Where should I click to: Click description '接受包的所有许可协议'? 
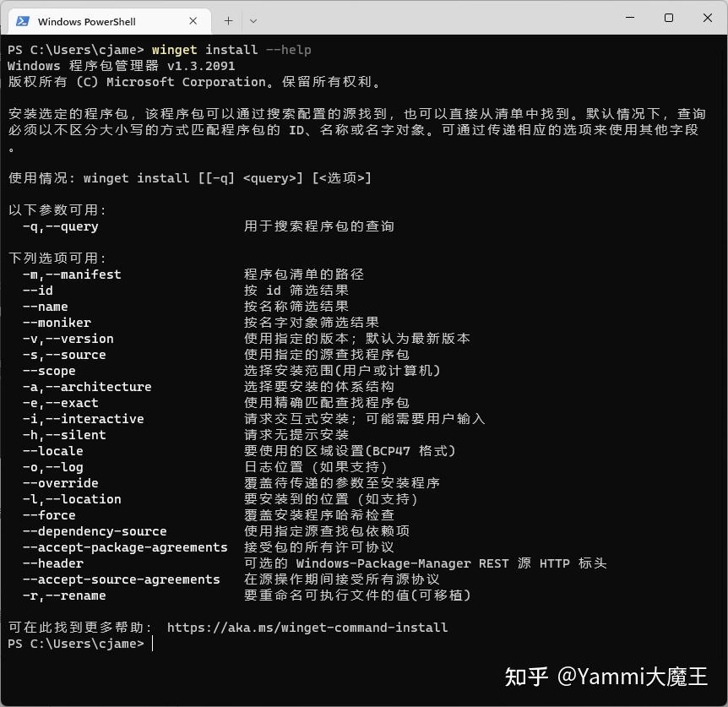point(319,547)
